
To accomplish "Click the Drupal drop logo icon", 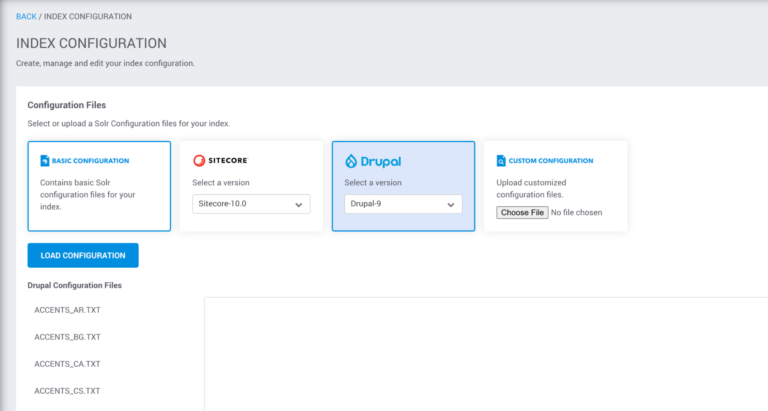I will (351, 160).
